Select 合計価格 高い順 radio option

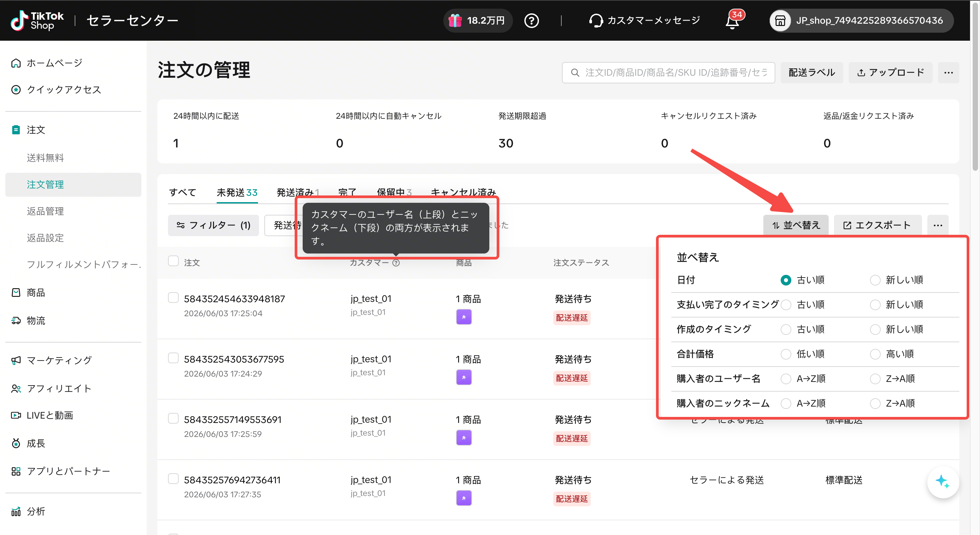pos(875,354)
